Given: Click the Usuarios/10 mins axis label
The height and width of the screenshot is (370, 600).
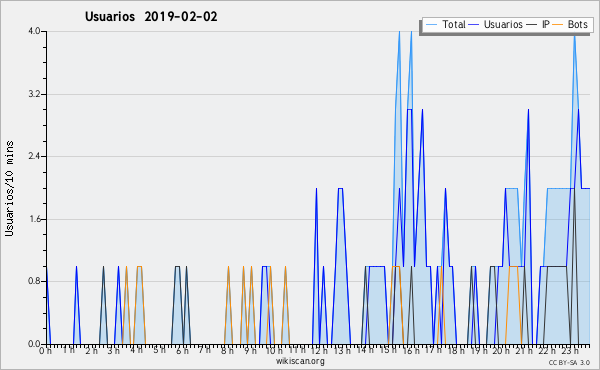Looking at the screenshot, I should point(9,188).
